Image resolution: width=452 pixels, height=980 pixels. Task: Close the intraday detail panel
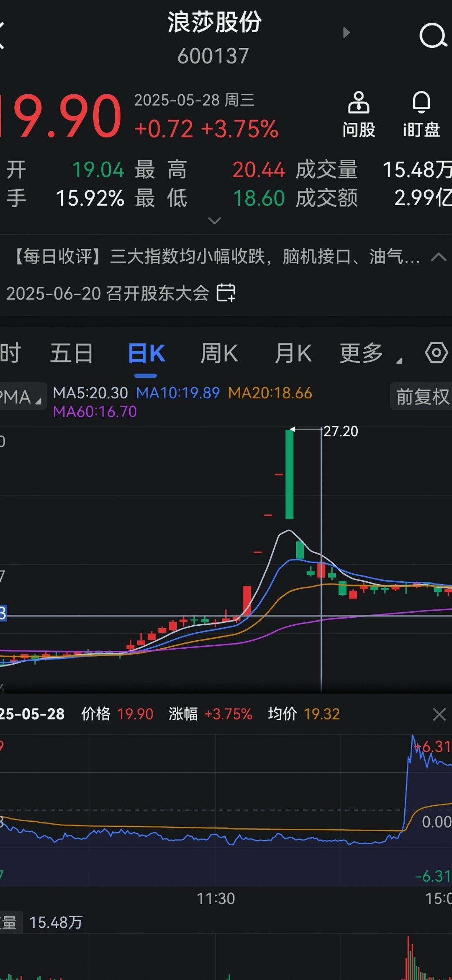click(439, 714)
